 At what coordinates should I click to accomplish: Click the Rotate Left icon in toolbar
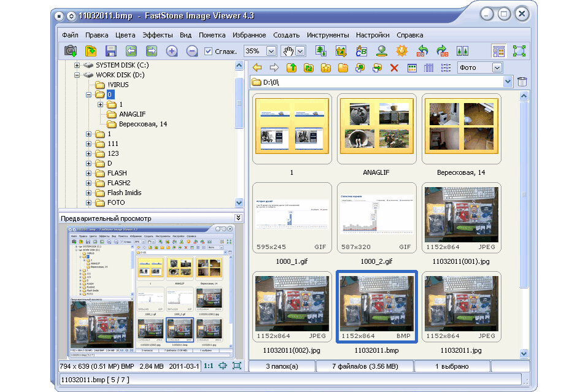pyautogui.click(x=422, y=51)
